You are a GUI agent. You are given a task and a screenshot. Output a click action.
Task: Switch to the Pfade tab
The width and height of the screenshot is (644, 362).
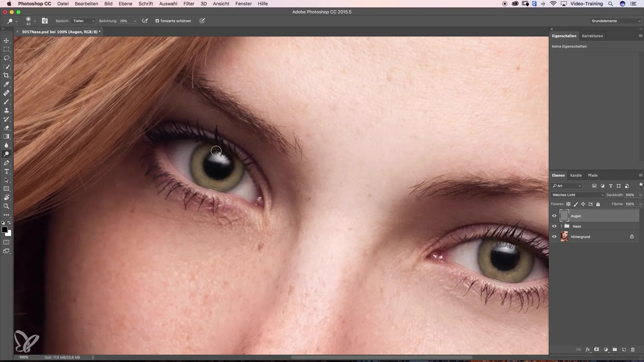point(593,175)
